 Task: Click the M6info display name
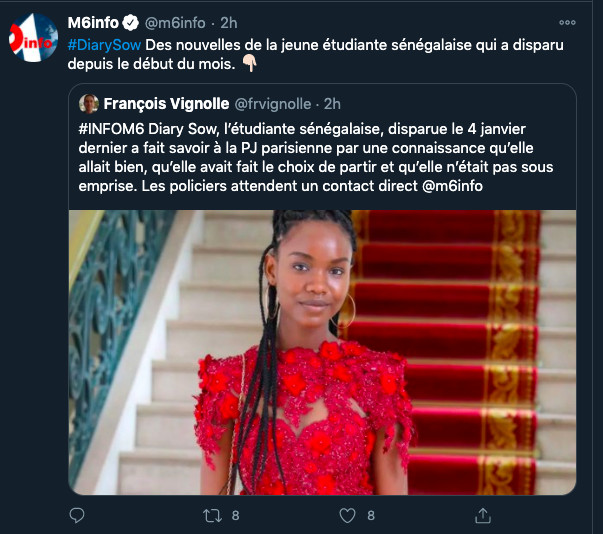click(x=94, y=22)
